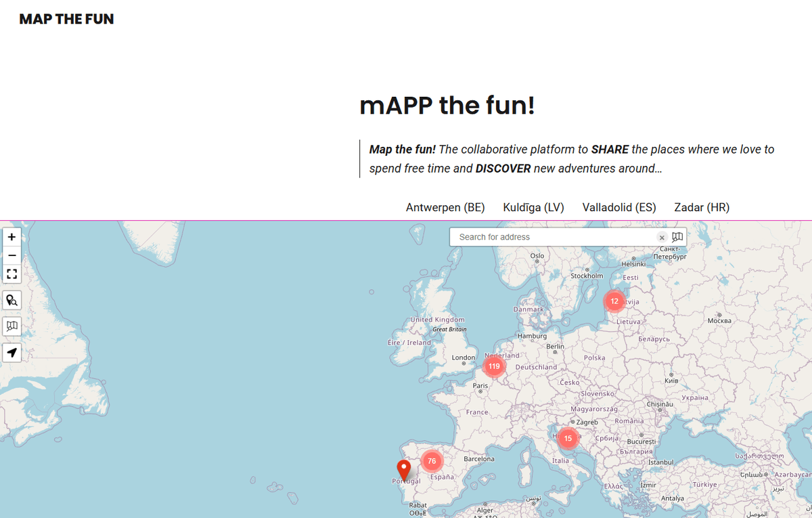Viewport: 812px width, 518px height.
Task: Expand the cluster marker showing 119
Action: (x=494, y=366)
